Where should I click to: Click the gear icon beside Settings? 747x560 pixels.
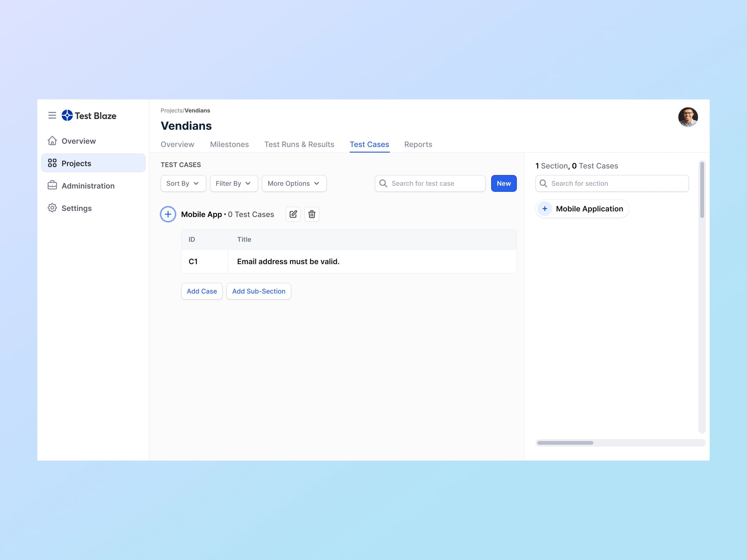pyautogui.click(x=52, y=208)
